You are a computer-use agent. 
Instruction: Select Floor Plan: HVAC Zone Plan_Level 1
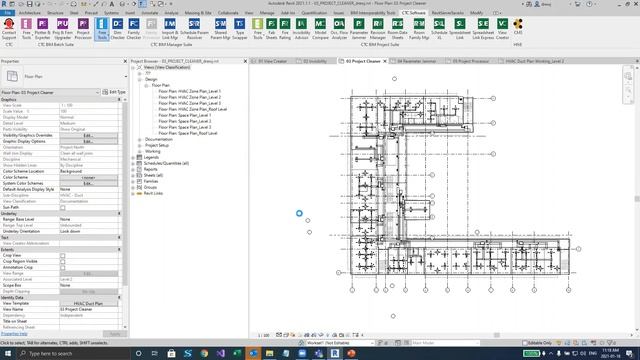189,91
